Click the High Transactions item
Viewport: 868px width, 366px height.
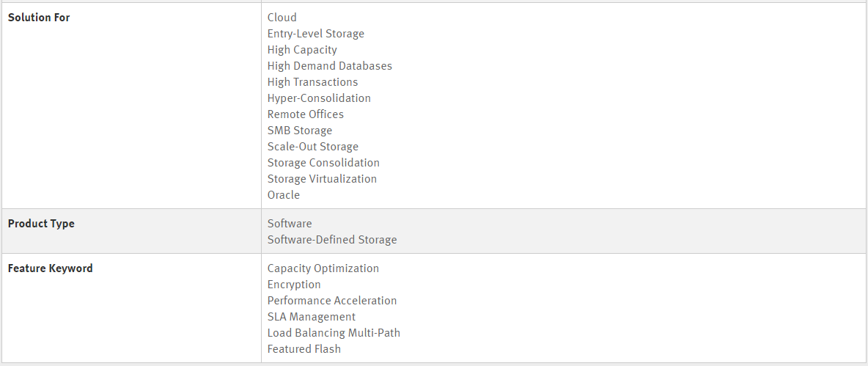point(312,82)
